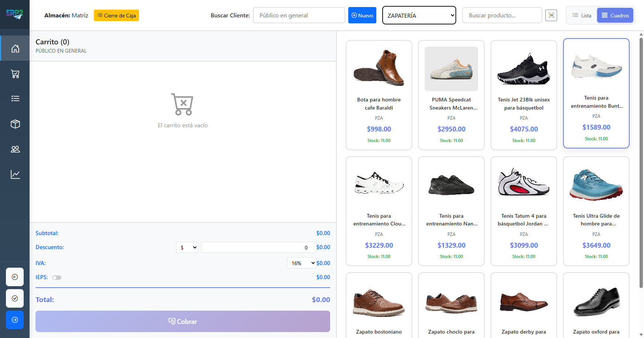
Task: Open the ZAPATERÍA category dropdown
Action: pyautogui.click(x=419, y=16)
